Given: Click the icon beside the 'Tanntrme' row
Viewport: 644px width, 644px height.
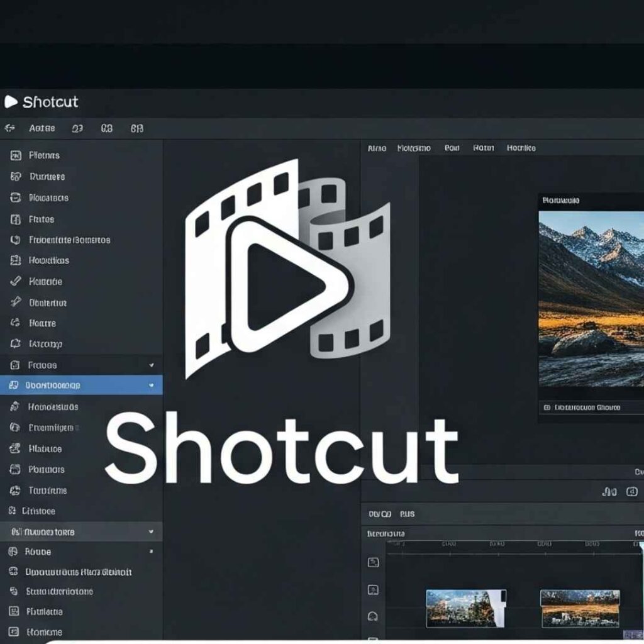Looking at the screenshot, I should tap(15, 490).
